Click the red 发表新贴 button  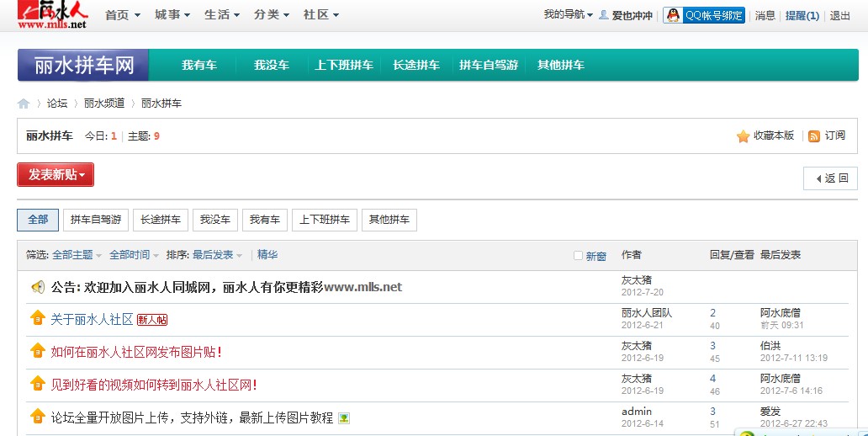click(56, 175)
